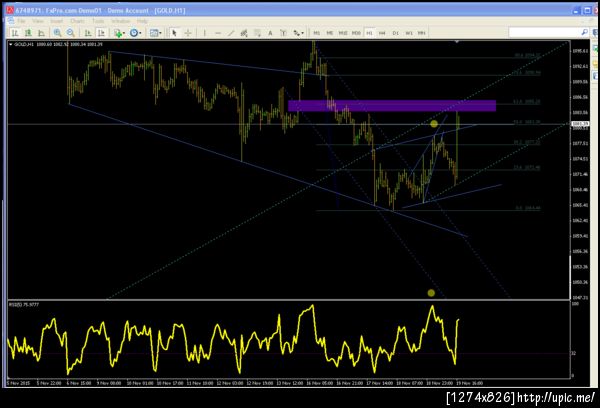Zoom in on the chart
The image size is (600, 408).
(x=57, y=33)
